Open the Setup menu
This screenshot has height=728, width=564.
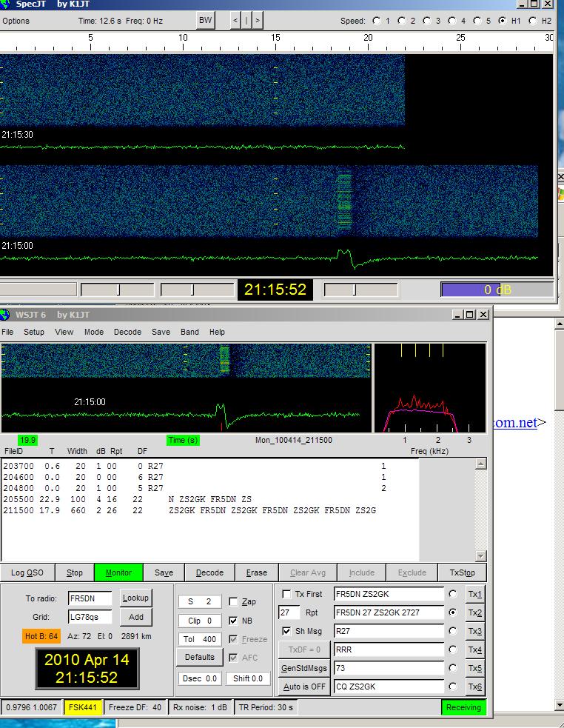click(34, 332)
